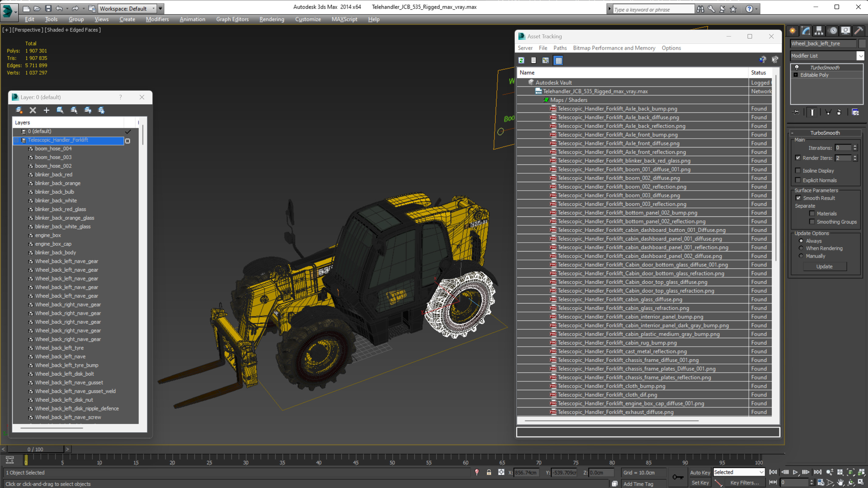Open Paths menu in Asset Tracking

(x=560, y=48)
